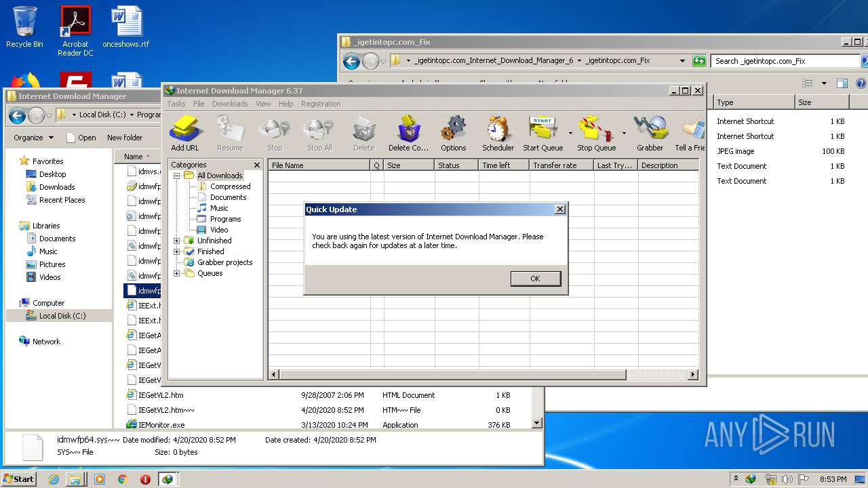
Task: Click Open button in Explorer toolbar
Action: [81, 138]
